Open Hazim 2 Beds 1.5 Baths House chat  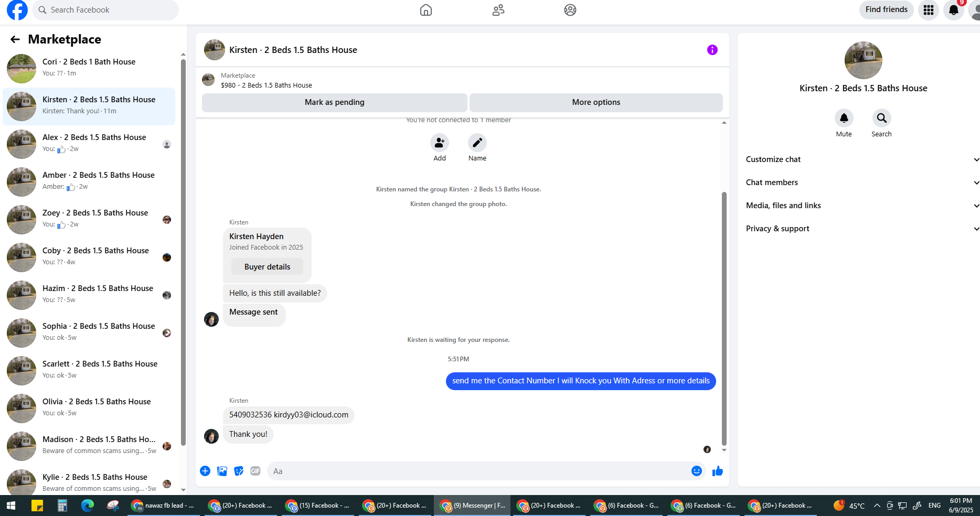(x=89, y=295)
